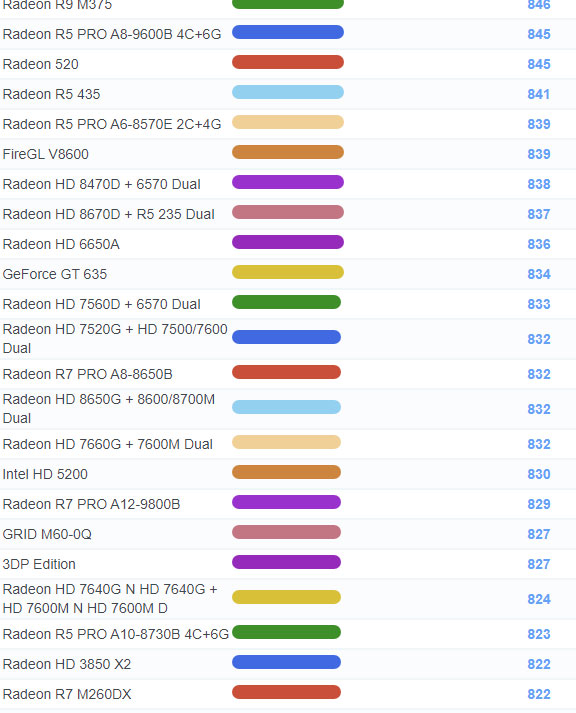This screenshot has height=713, width=576.
Task: Click score 830 for Intel HD 5200
Action: tap(539, 474)
